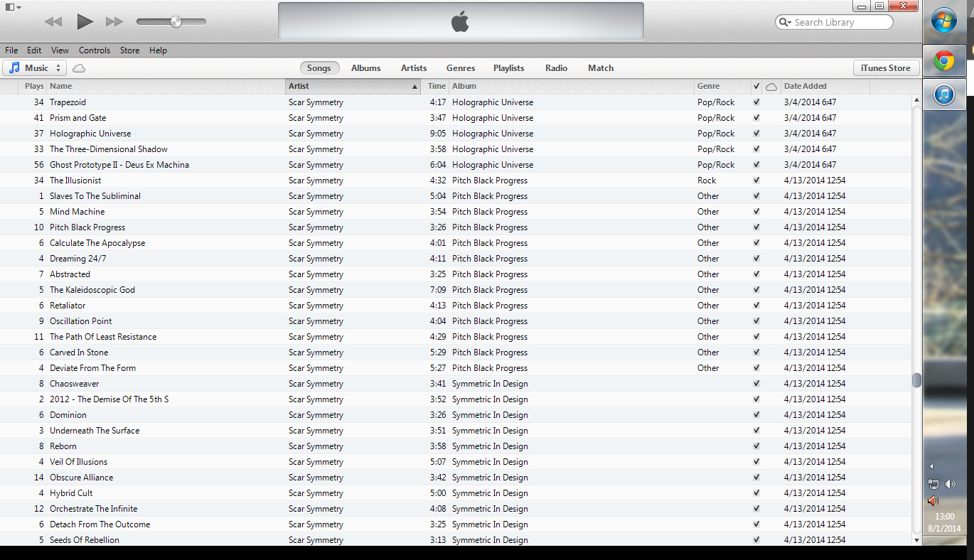Screen dimensions: 974x560
Task: Open the File menu
Action: [11, 50]
